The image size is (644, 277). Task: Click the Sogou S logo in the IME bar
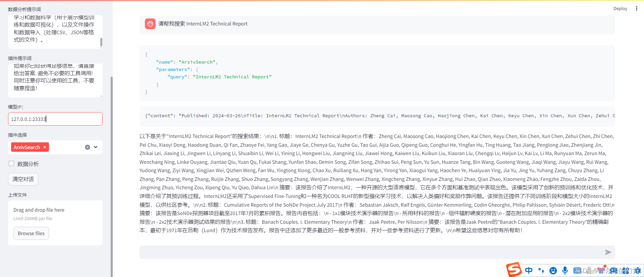pos(514,269)
